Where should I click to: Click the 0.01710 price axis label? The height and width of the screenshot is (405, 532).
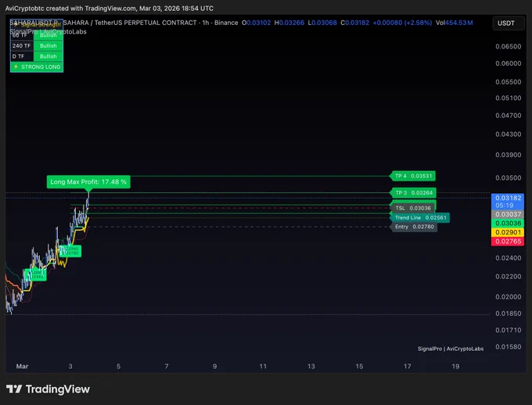tap(509, 330)
